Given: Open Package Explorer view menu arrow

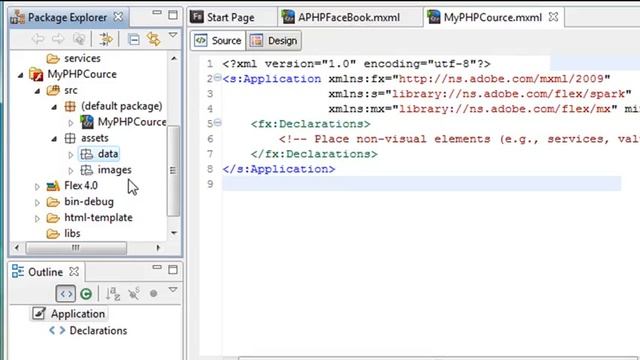Looking at the screenshot, I should click(173, 36).
